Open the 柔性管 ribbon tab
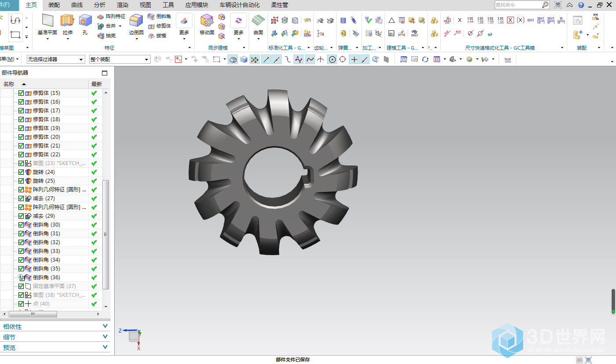Viewport: 616px width, 364px height. (x=280, y=5)
